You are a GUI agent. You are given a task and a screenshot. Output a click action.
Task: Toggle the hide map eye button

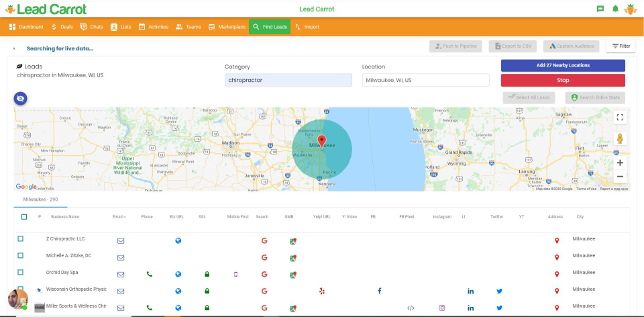(x=21, y=98)
